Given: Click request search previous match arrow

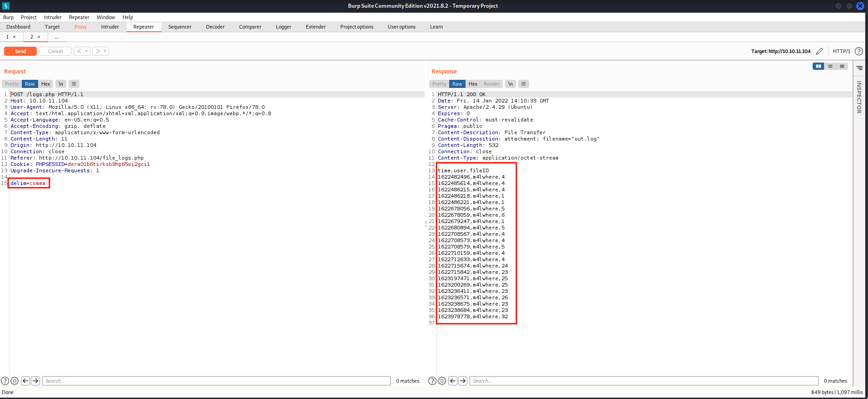Looking at the screenshot, I should point(25,381).
